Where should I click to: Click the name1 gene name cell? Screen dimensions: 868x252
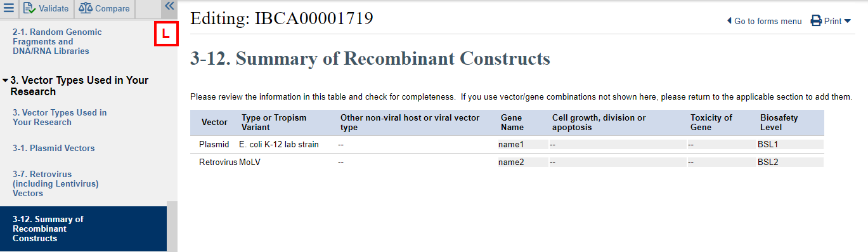(522, 145)
